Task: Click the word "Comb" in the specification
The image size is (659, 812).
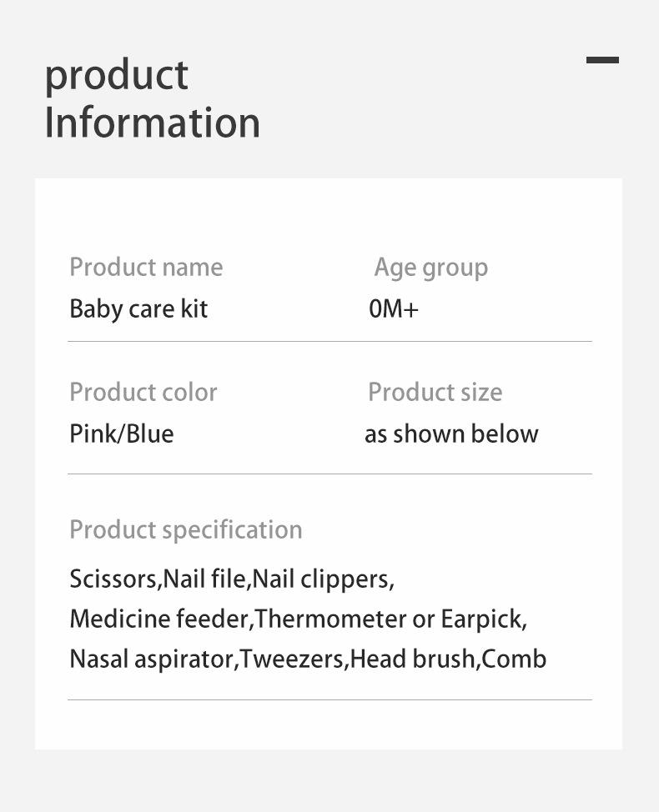Action: click(514, 659)
